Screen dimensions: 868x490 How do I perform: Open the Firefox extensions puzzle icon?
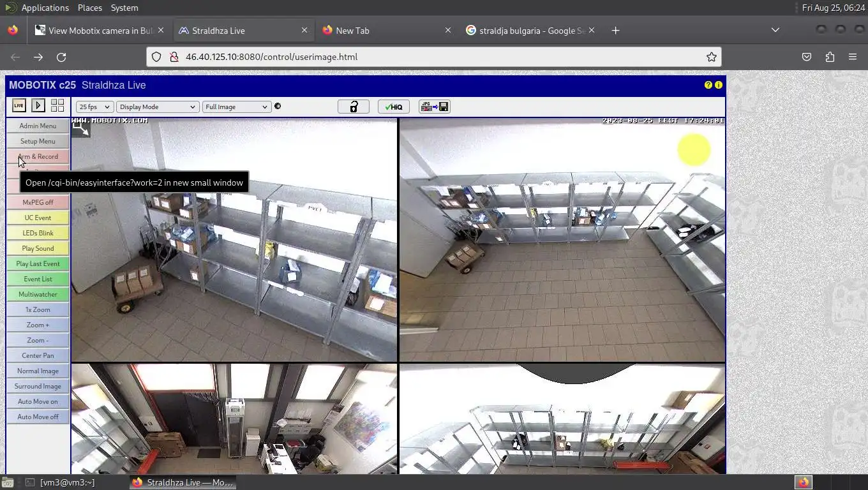tap(830, 57)
